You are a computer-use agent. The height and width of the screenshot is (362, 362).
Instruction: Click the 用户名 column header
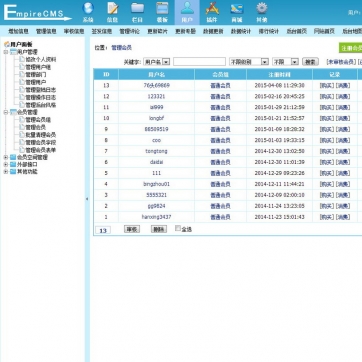pyautogui.click(x=156, y=75)
